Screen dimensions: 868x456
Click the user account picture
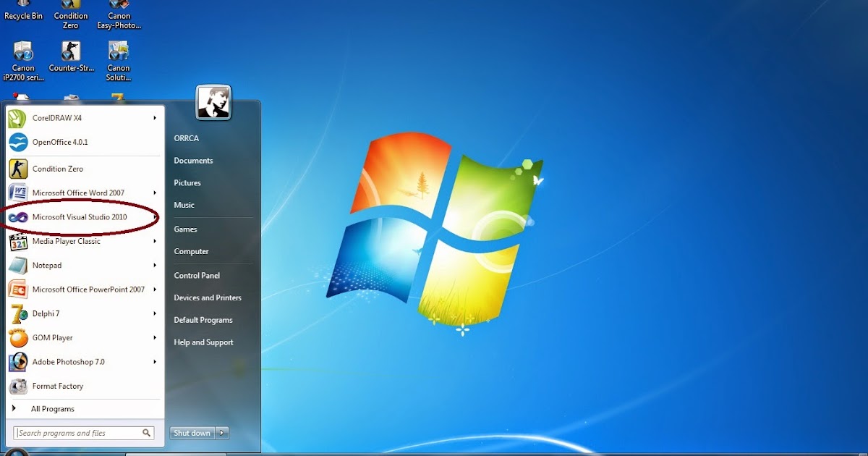coord(213,102)
